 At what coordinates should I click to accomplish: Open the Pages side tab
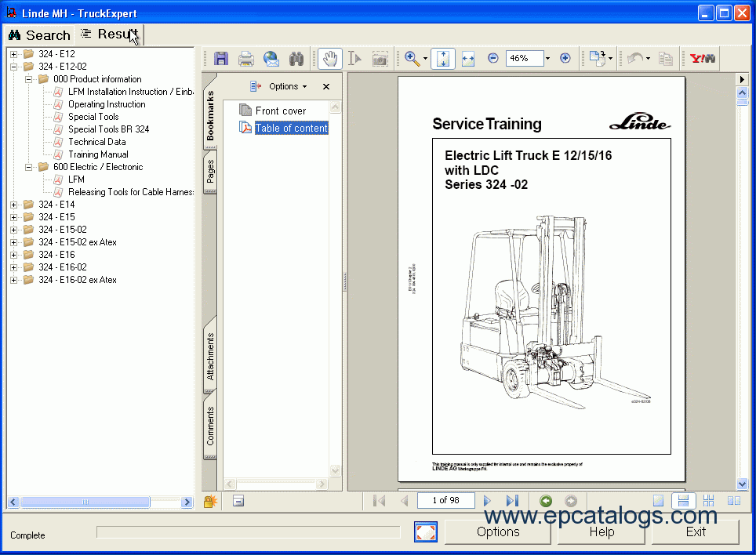point(210,172)
